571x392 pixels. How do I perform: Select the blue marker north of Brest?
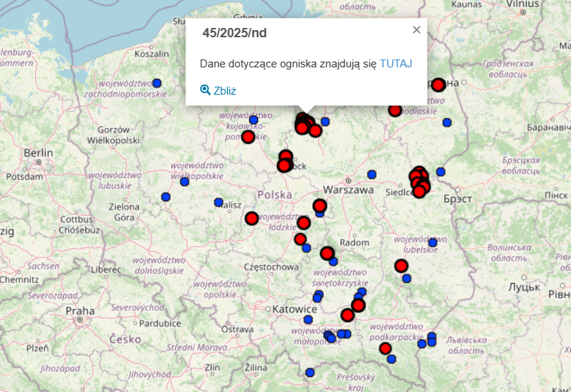(x=441, y=172)
